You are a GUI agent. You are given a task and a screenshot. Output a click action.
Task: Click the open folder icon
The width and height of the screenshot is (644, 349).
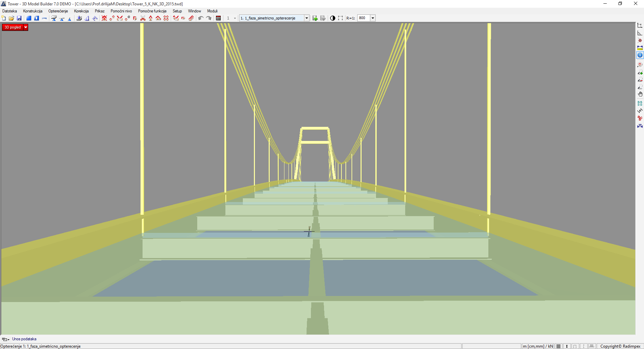[x=11, y=18]
